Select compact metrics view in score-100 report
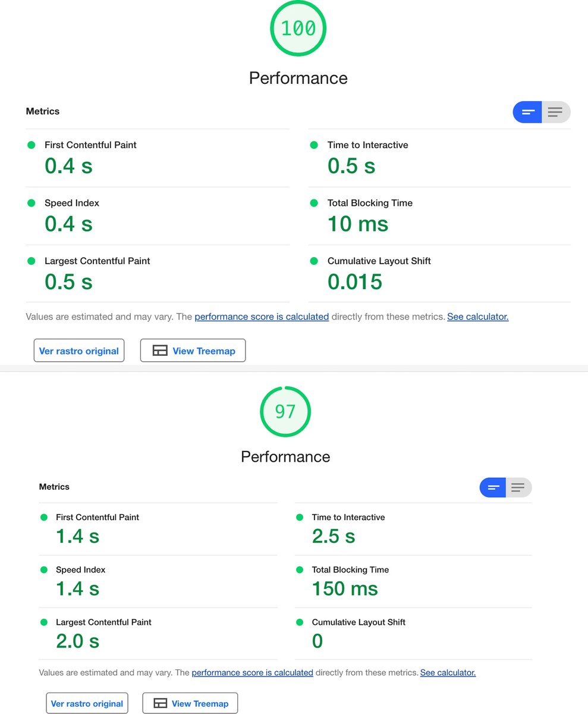 (x=527, y=112)
